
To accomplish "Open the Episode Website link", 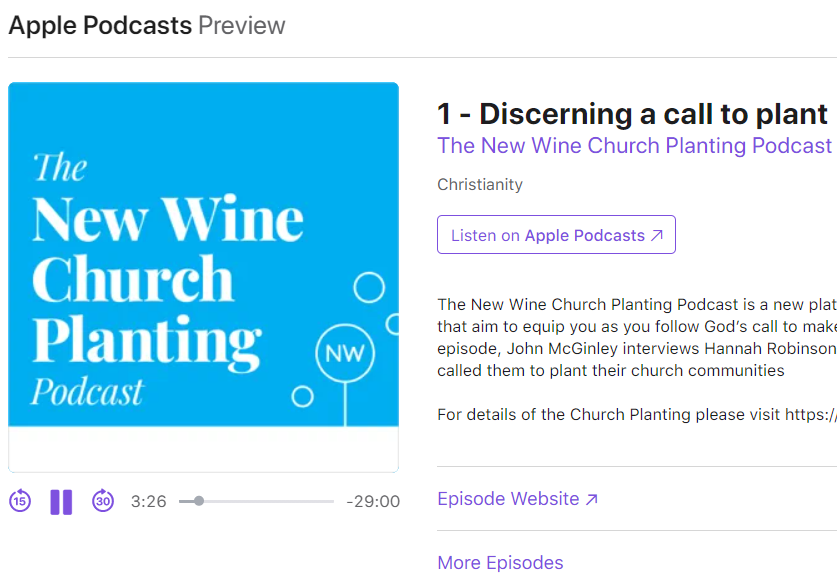I will pyautogui.click(x=517, y=499).
